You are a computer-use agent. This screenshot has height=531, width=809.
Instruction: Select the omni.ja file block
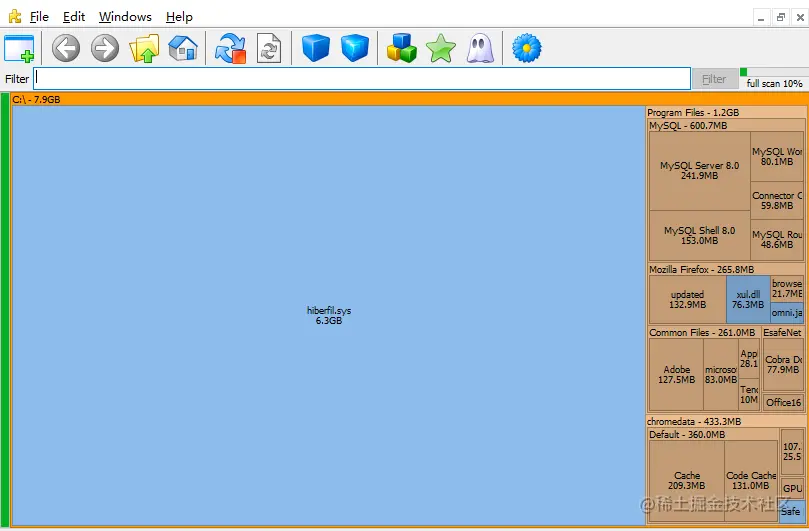[x=787, y=313]
